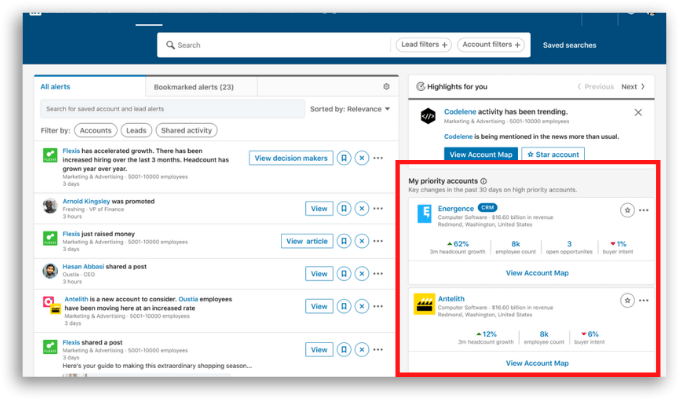Bookmark the Flexis raised money alert
The image size is (700, 400).
[344, 241]
